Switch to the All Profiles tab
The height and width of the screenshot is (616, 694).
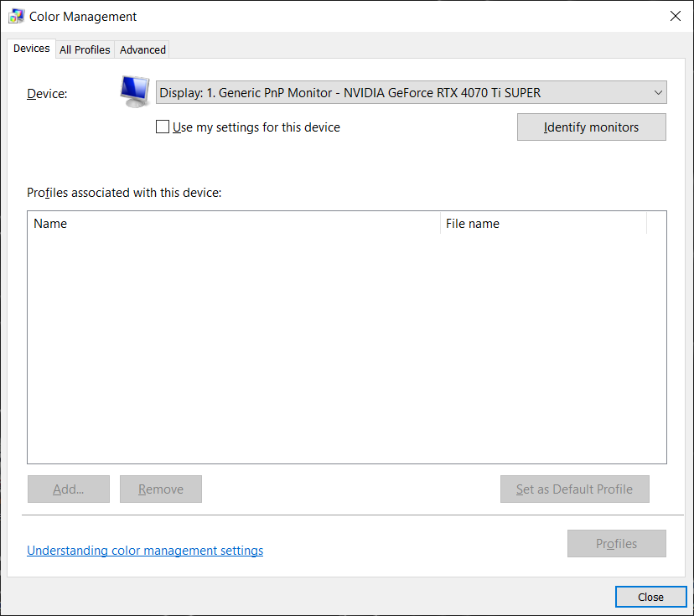(85, 50)
